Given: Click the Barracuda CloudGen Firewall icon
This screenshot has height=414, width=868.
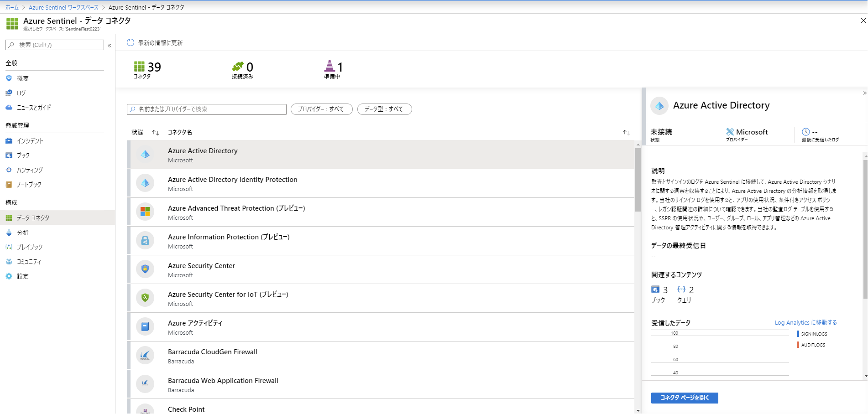Looking at the screenshot, I should click(x=145, y=356).
